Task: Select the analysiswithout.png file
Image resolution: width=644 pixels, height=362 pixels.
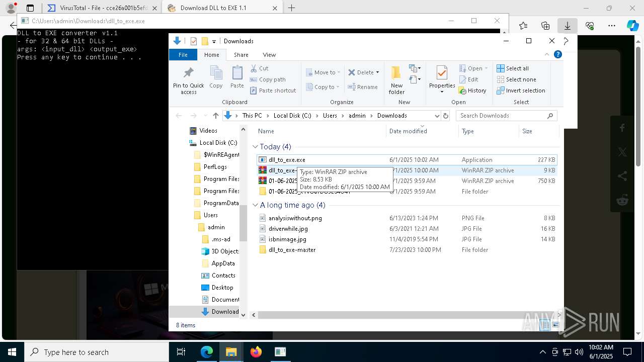Action: click(x=407, y=218)
